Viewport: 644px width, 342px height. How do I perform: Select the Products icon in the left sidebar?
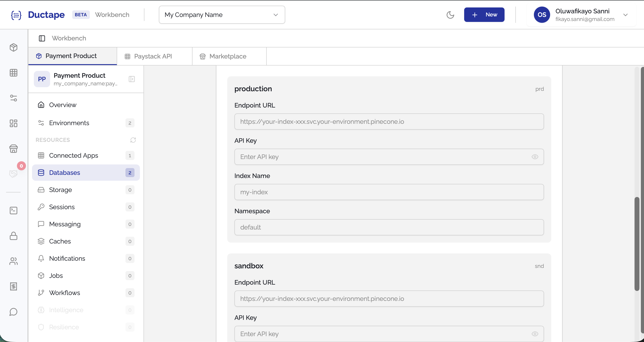point(14,47)
